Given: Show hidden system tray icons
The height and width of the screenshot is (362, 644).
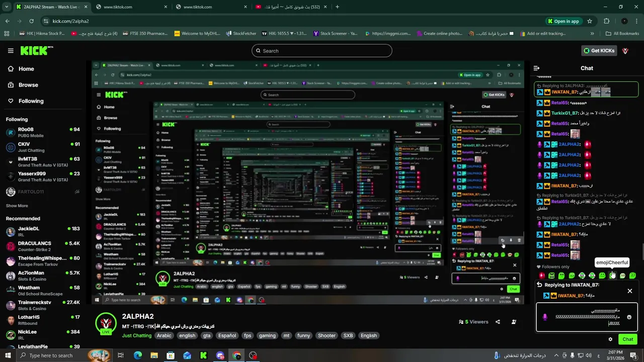Looking at the screenshot, I should pos(556,355).
